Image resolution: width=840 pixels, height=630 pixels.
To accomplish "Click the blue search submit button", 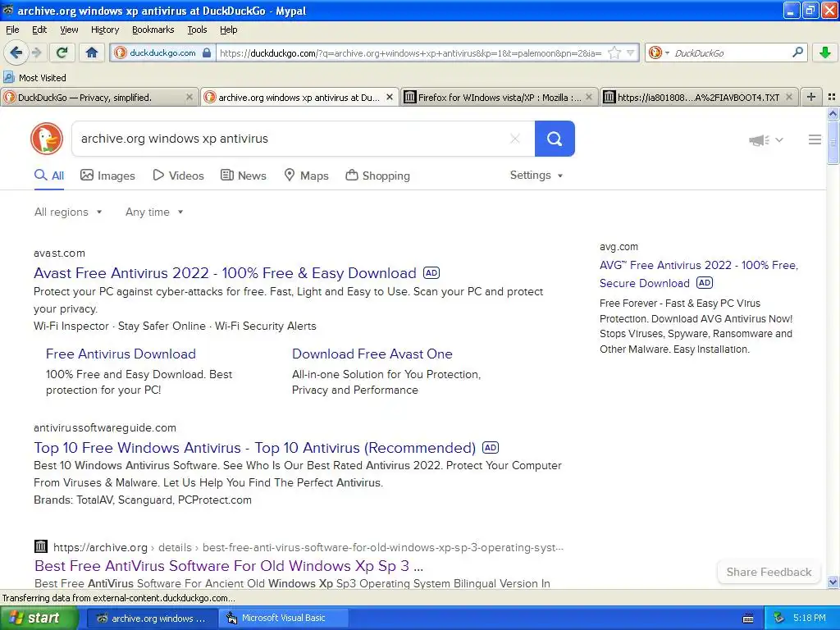I will click(555, 139).
